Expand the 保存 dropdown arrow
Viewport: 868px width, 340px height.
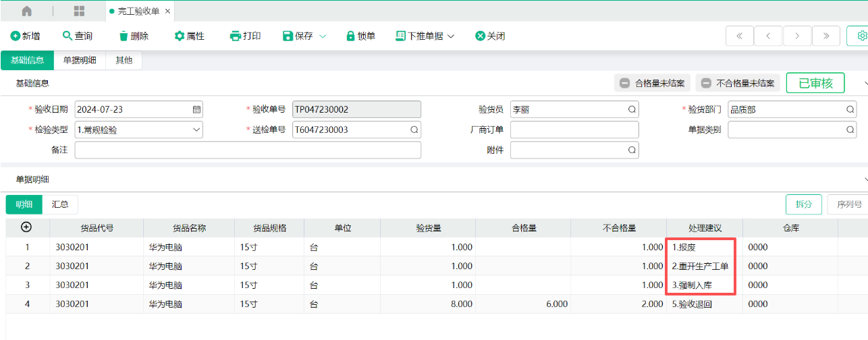coord(323,36)
